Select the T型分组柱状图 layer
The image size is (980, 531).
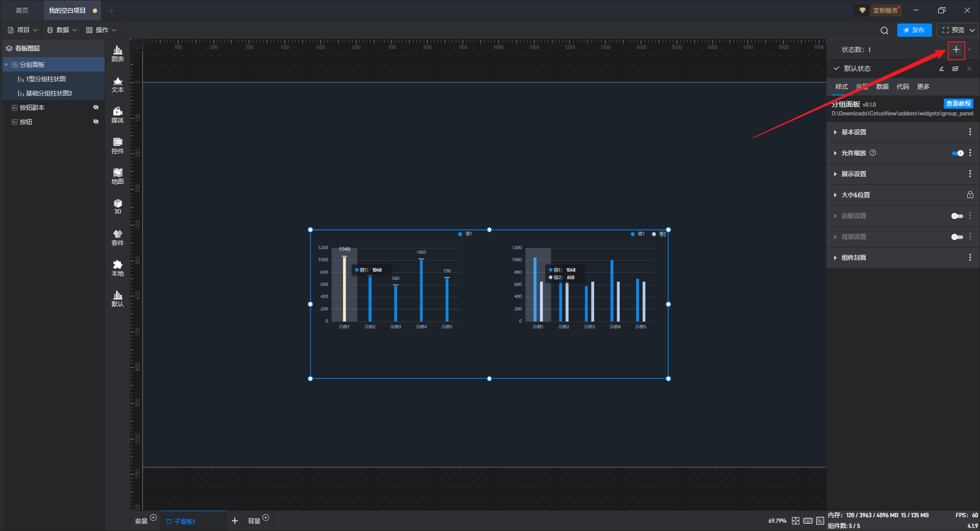point(46,79)
